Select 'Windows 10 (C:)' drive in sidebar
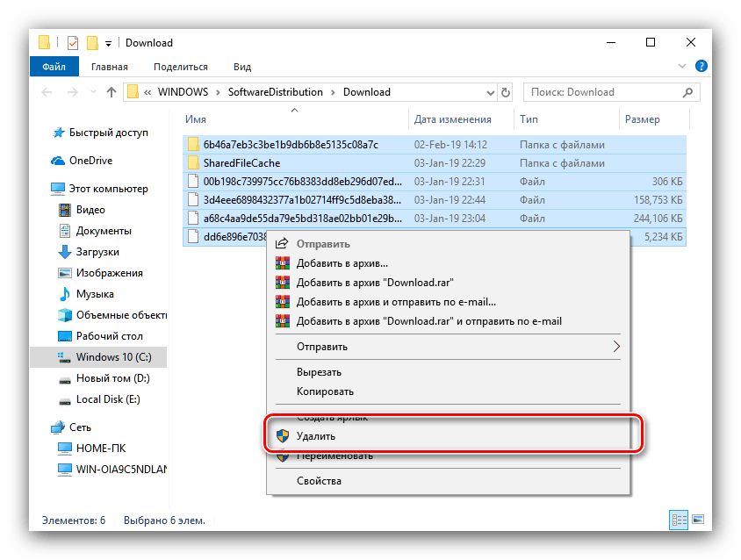Viewport: 741px width, 560px height. (x=112, y=357)
